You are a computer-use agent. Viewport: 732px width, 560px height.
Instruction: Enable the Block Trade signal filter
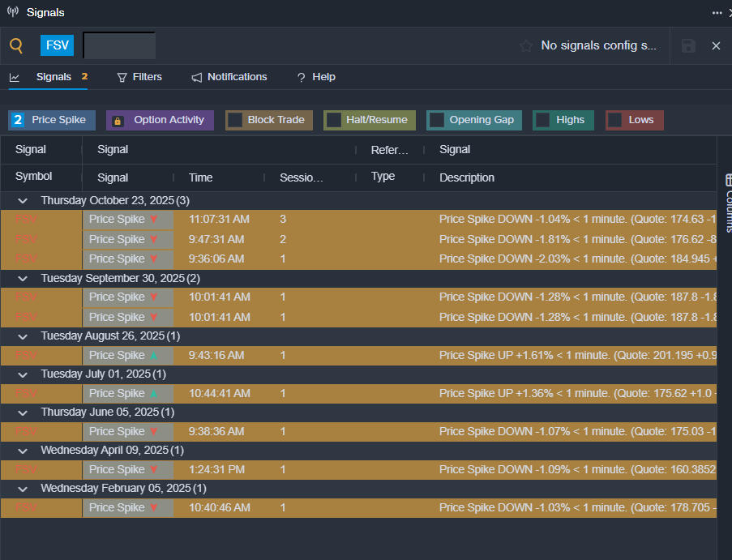[x=235, y=120]
